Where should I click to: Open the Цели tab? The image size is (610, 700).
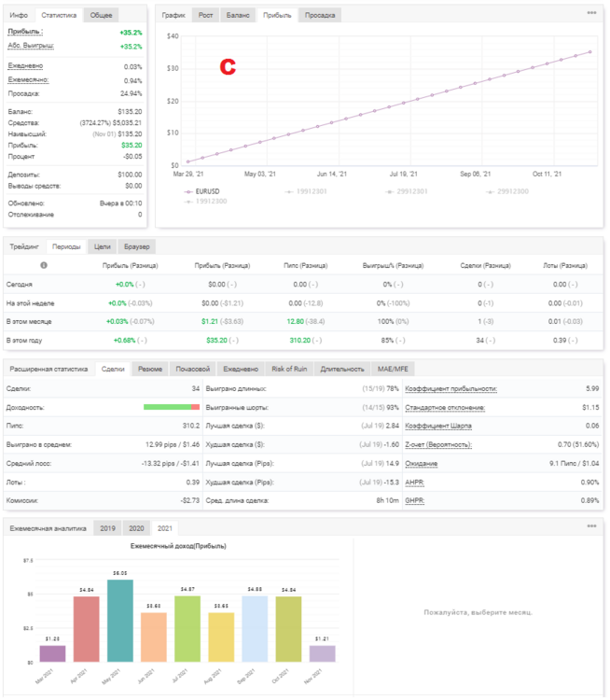click(103, 246)
